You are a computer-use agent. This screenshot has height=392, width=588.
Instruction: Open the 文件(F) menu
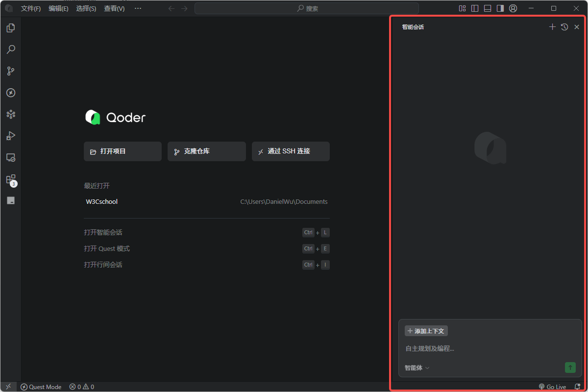31,8
